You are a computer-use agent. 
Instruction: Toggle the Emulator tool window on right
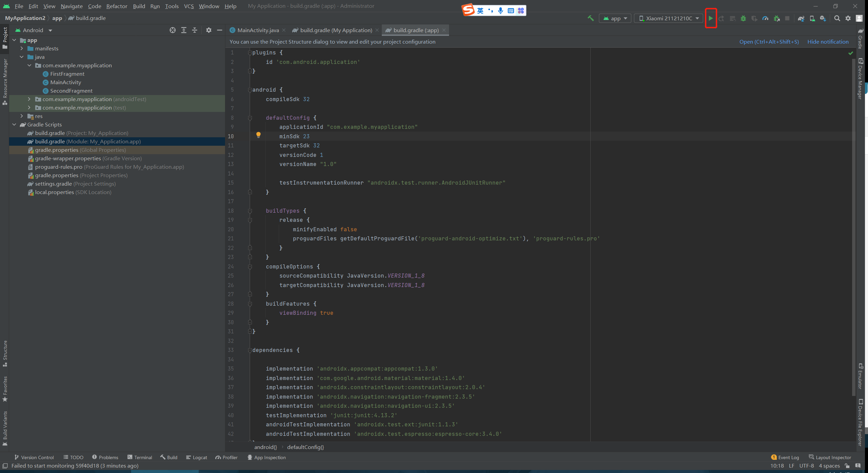860,376
